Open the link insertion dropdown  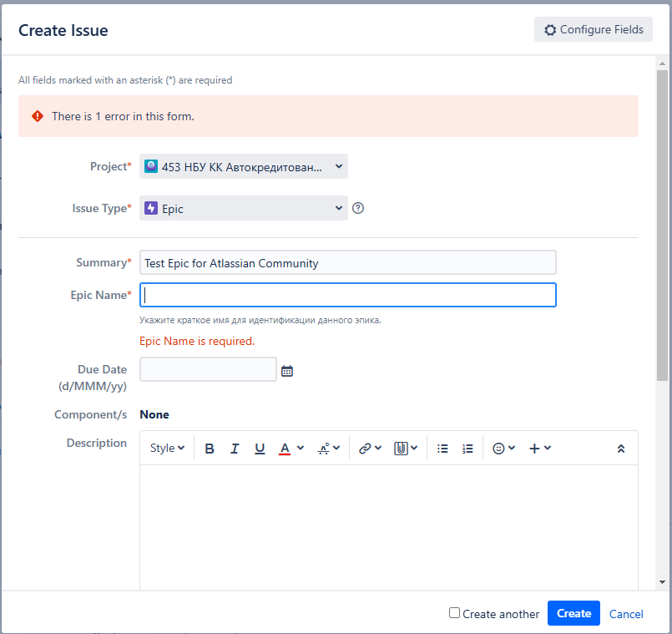(x=370, y=449)
